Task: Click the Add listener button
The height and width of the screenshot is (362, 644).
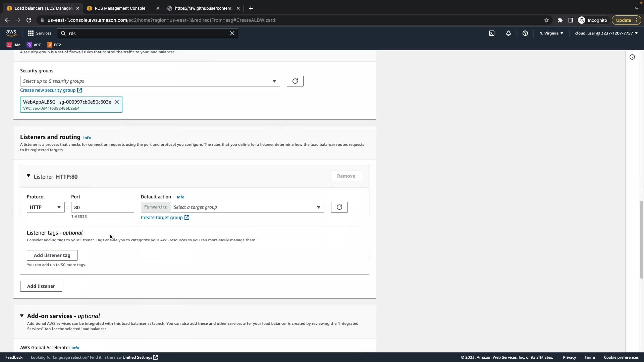Action: [41, 286]
